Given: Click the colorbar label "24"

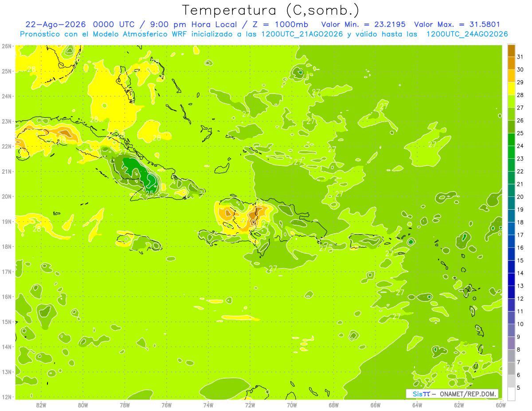Looking at the screenshot, I should [x=520, y=146].
